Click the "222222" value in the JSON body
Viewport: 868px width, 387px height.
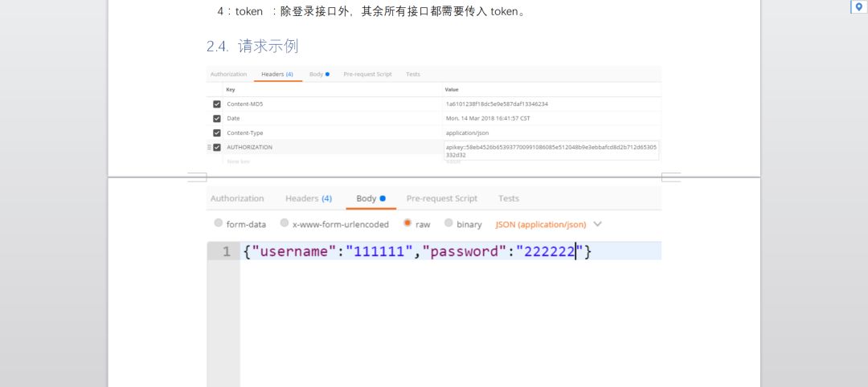coord(551,251)
